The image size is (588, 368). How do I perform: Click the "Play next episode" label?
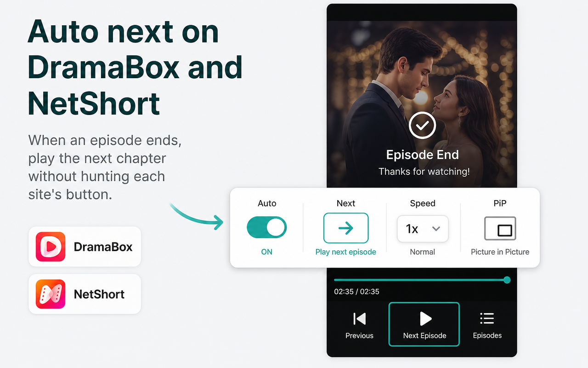tap(346, 252)
